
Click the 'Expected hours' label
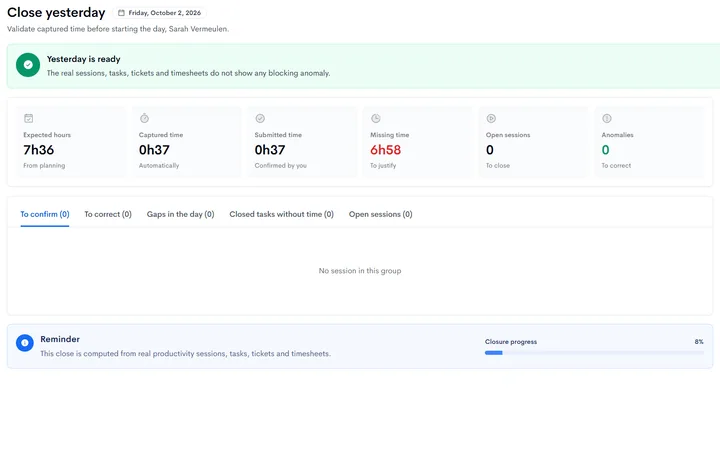point(47,135)
